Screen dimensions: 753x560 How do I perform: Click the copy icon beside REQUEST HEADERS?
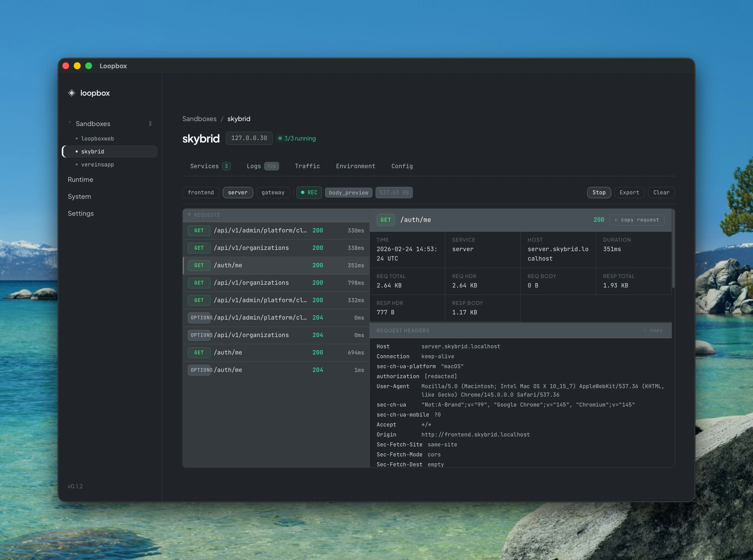[x=645, y=330]
